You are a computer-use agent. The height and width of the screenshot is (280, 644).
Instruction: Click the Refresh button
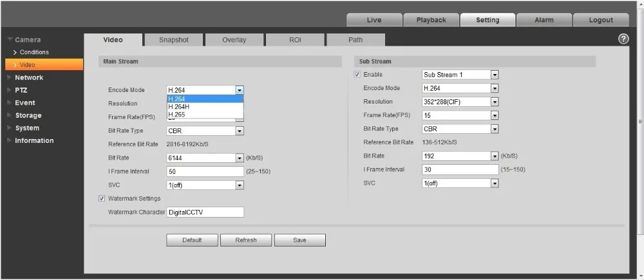pyautogui.click(x=246, y=240)
